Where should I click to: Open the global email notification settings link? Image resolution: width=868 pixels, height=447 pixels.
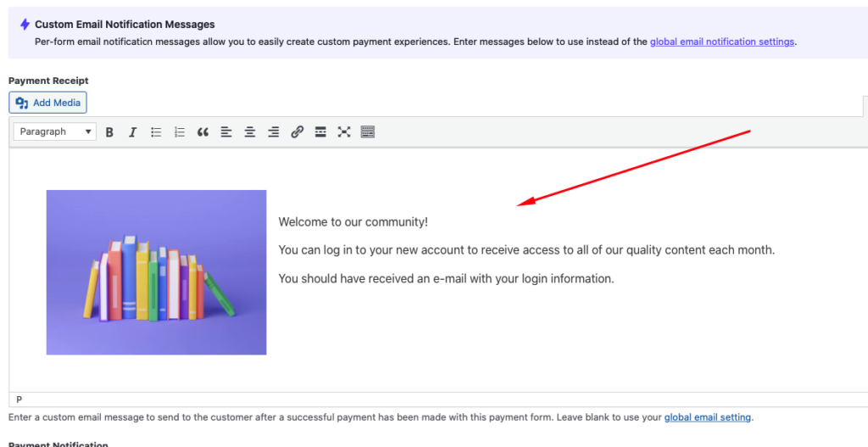[722, 42]
